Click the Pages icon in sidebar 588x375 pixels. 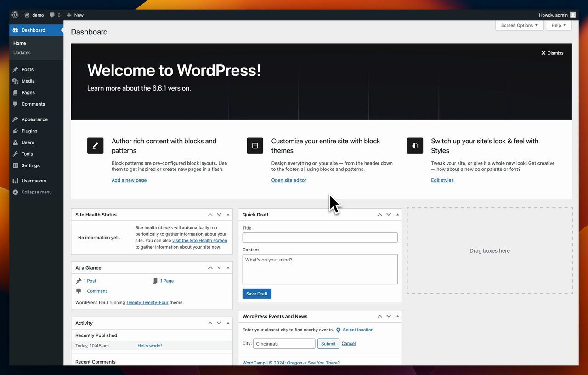tap(16, 92)
